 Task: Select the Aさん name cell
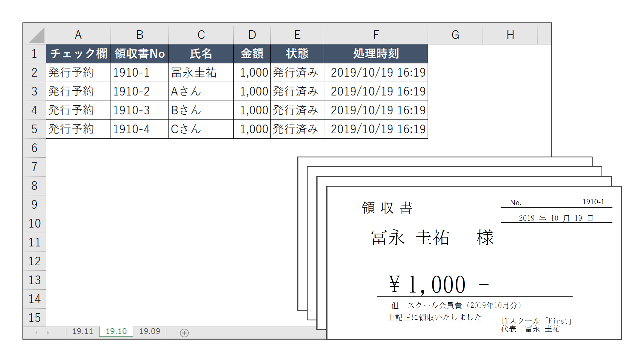coord(201,91)
